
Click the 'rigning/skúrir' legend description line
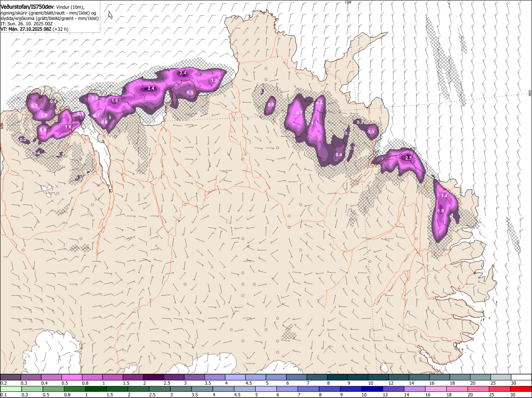[48, 13]
